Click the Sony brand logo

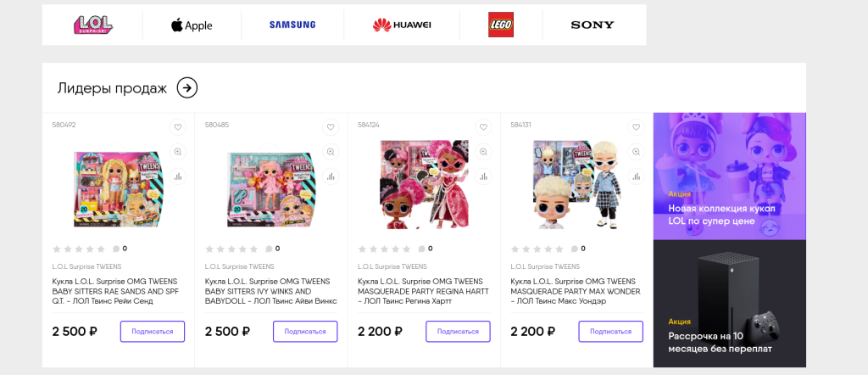[593, 25]
